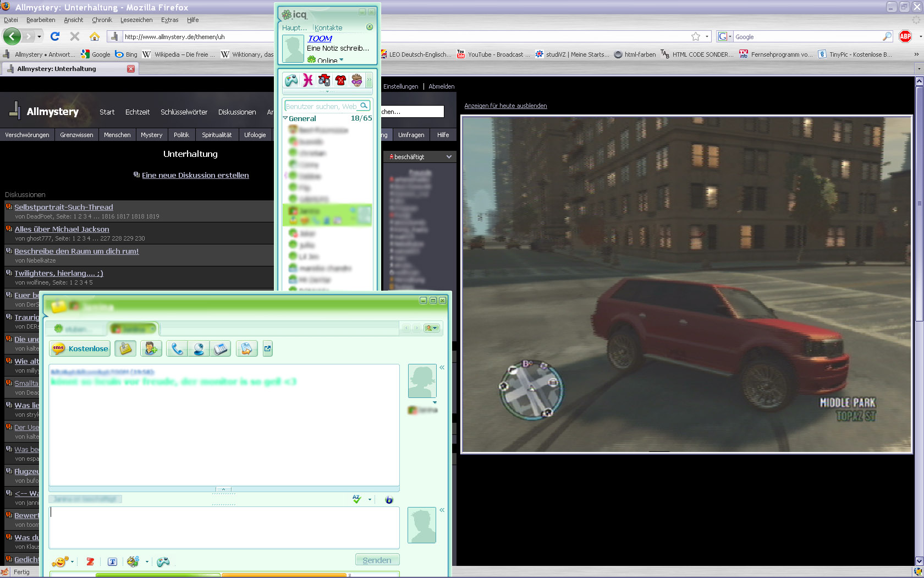Viewport: 924px width, 578px height.
Task: Hide the contact avatar panel with chevron
Action: coord(442,367)
